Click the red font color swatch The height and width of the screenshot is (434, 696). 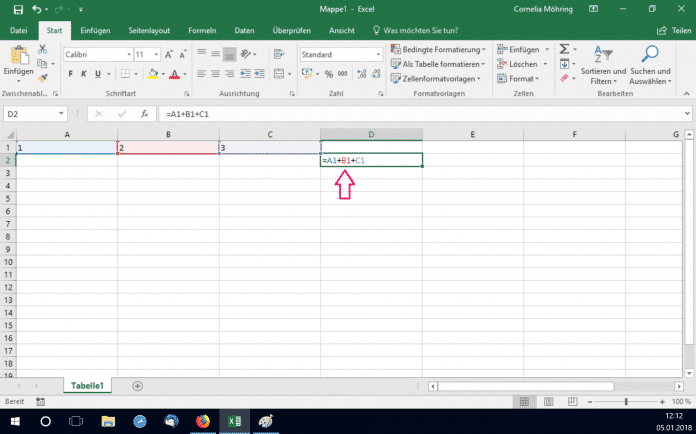(174, 74)
